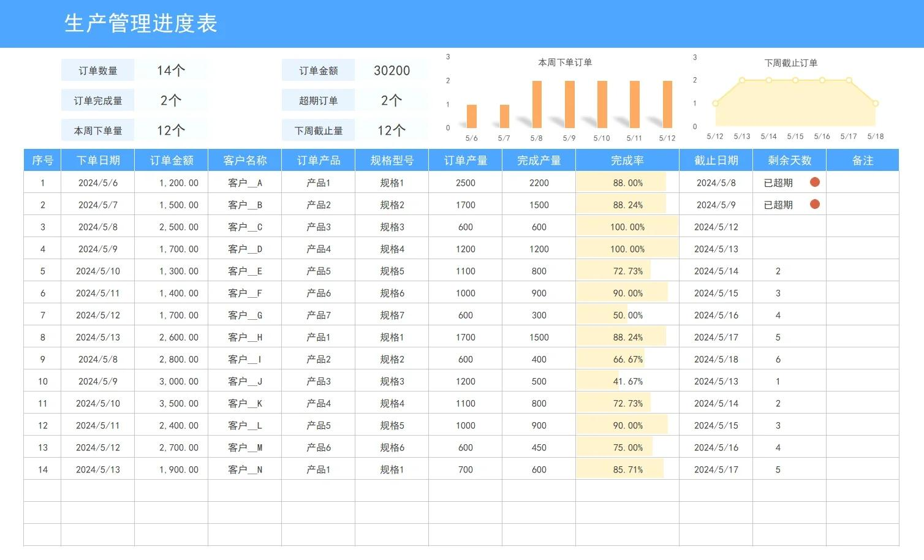
Task: Select the empty 备注 cell for order 1
Action: coord(862,183)
